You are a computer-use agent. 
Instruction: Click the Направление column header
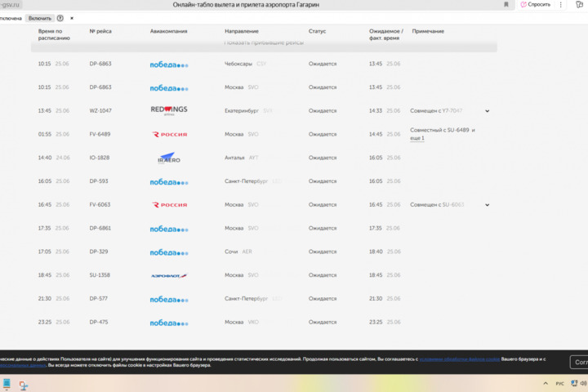click(x=242, y=31)
